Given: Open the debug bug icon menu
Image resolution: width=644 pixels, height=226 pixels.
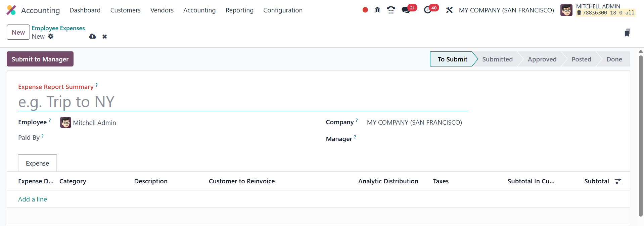Looking at the screenshot, I should tap(377, 10).
